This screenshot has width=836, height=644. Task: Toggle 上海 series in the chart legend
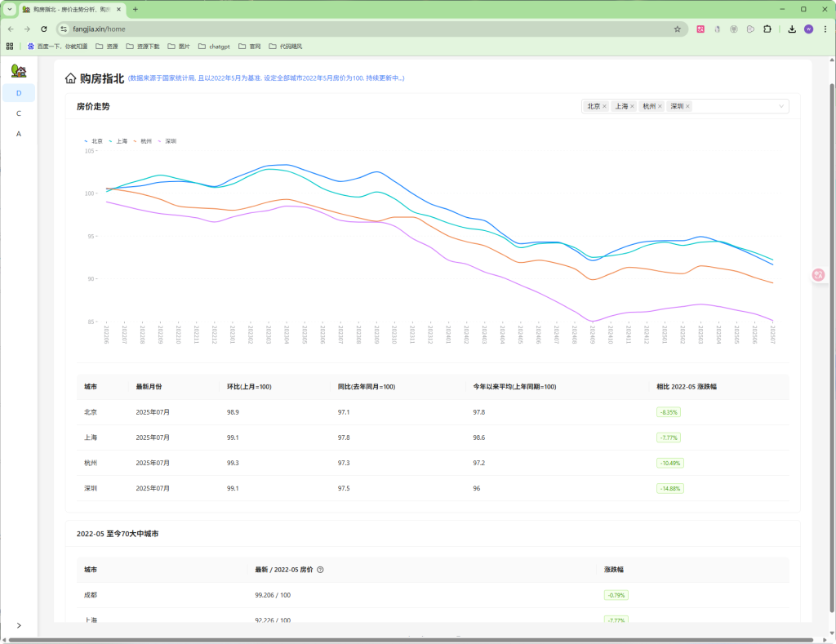(118, 141)
